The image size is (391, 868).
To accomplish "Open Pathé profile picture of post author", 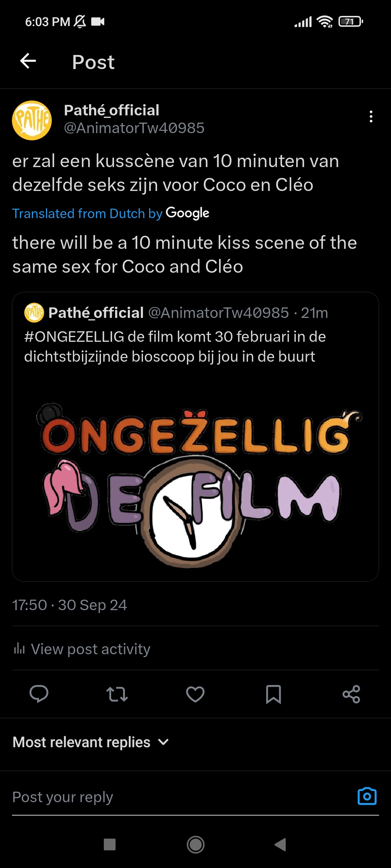I will (32, 120).
